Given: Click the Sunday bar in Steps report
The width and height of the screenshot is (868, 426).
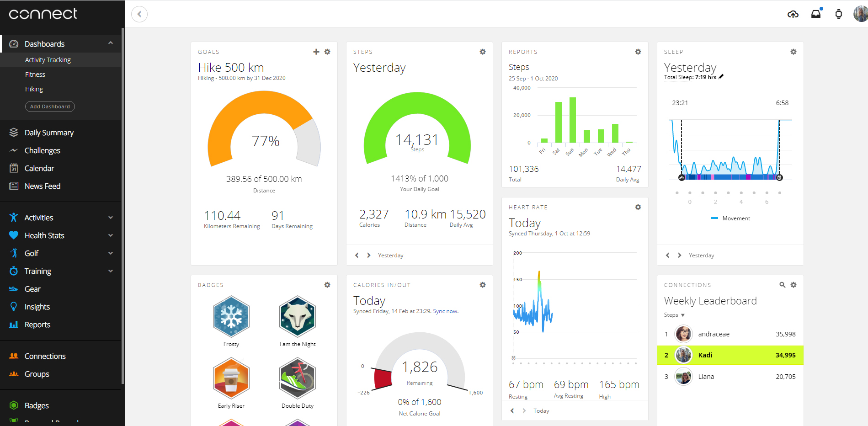Looking at the screenshot, I should click(573, 120).
